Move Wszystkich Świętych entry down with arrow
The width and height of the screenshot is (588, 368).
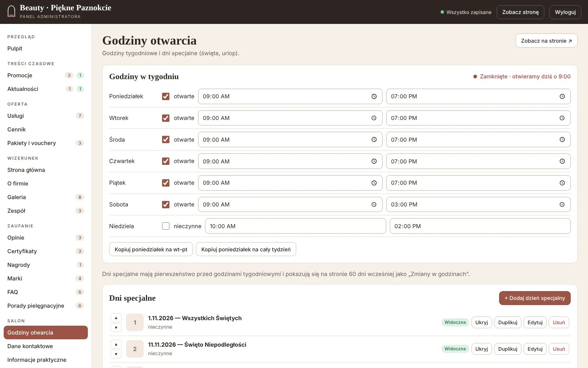116,328
